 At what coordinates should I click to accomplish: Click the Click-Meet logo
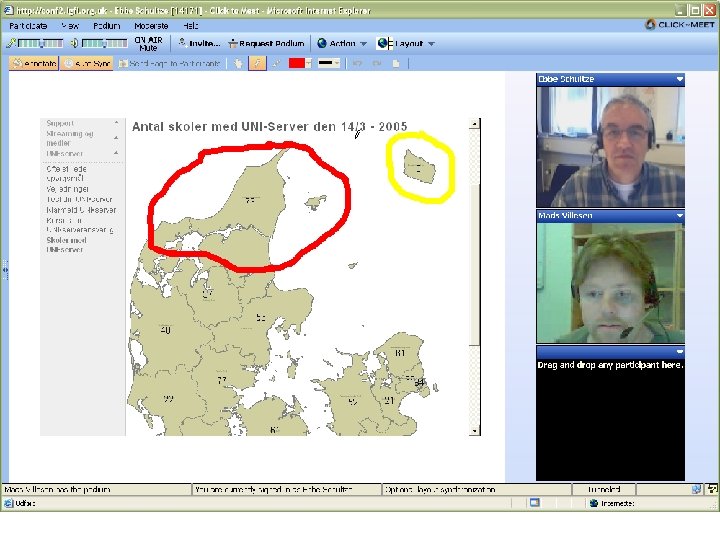point(680,24)
